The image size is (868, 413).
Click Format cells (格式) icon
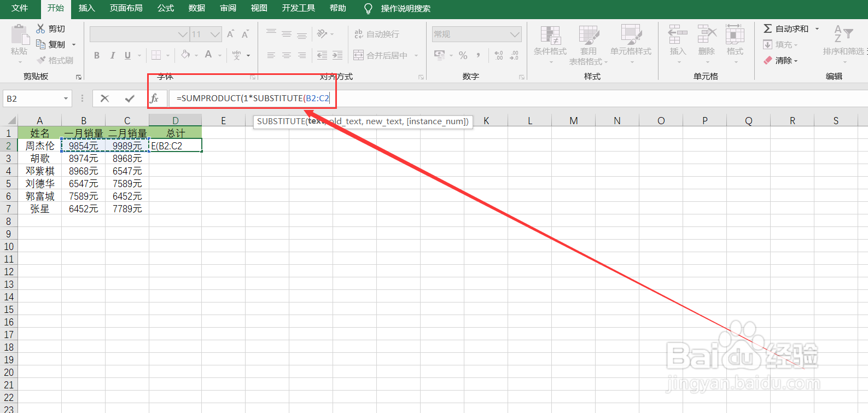(x=735, y=34)
